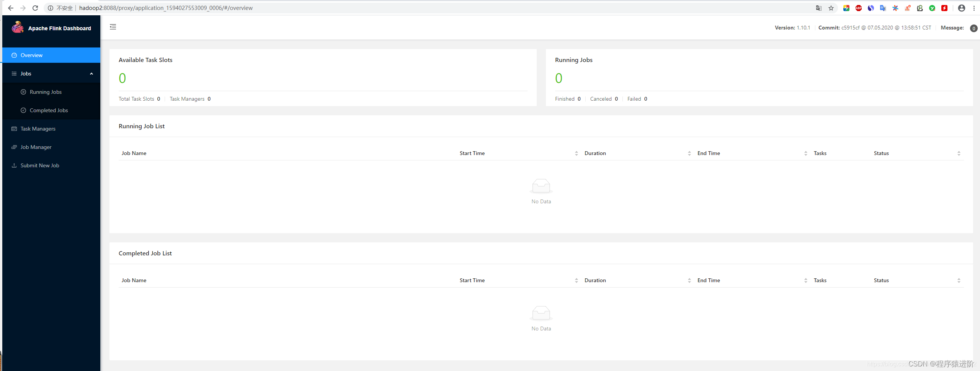Viewport: 980px width, 371px height.
Task: Open the Running Jobs page
Action: tap(51, 92)
